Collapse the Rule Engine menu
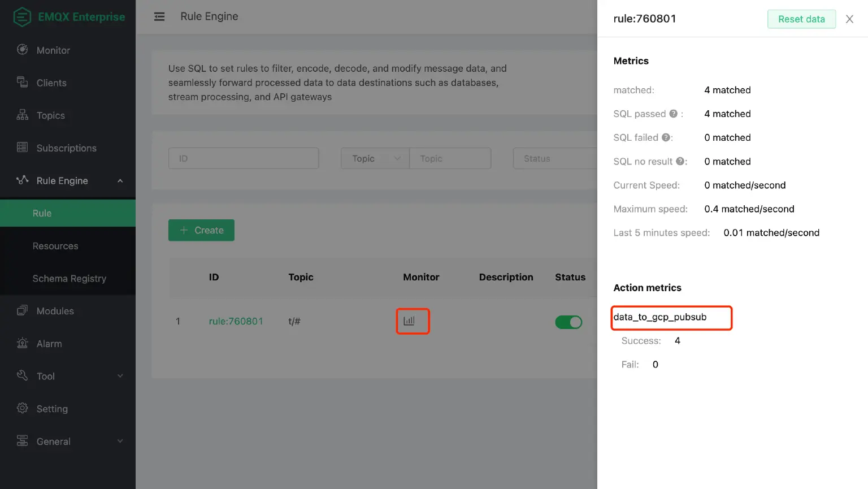Screen dimensions: 868x489 point(120,181)
